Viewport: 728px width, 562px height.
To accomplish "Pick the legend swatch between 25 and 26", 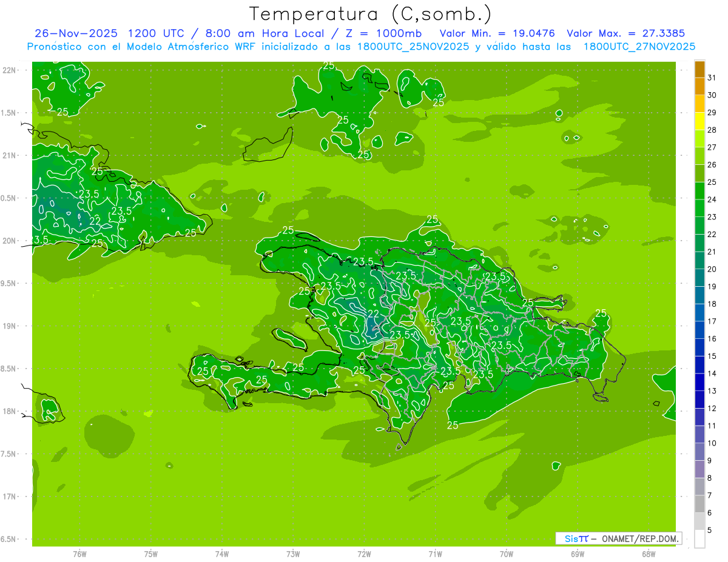I will [x=699, y=173].
